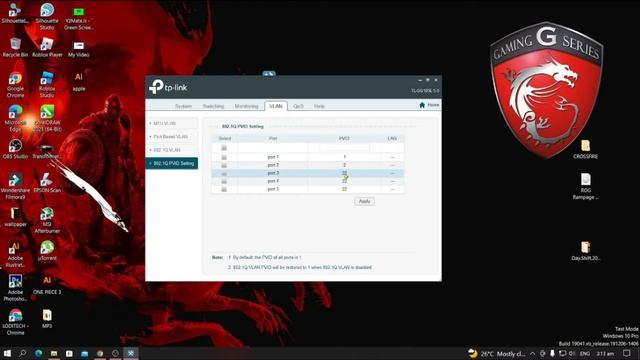Open 802.1Q VLAN in sidebar
The height and width of the screenshot is (360, 640).
point(172,150)
